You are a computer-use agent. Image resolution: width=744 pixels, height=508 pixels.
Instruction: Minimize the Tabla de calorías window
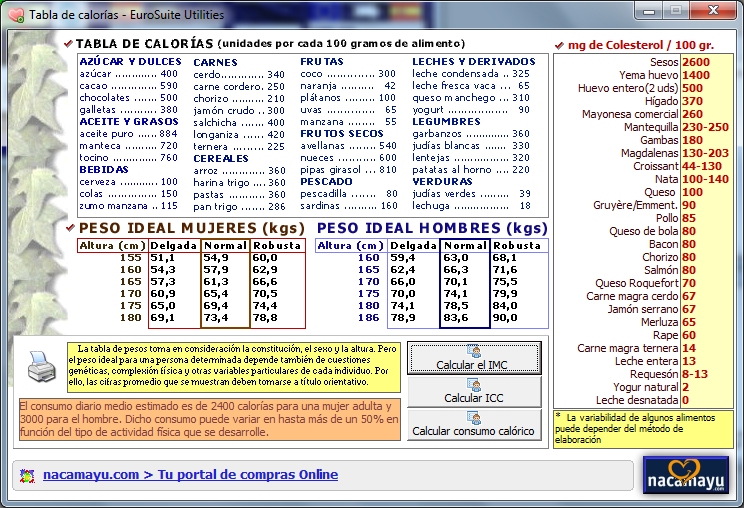tap(649, 10)
